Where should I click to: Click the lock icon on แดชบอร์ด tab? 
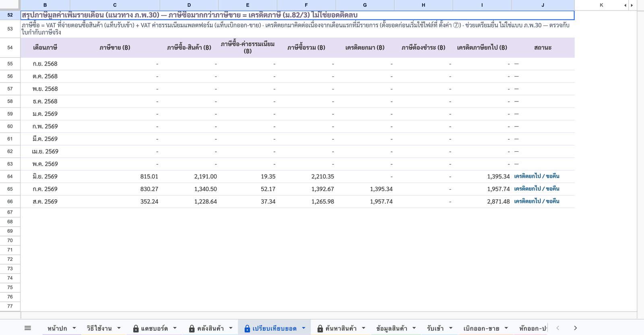(136, 329)
